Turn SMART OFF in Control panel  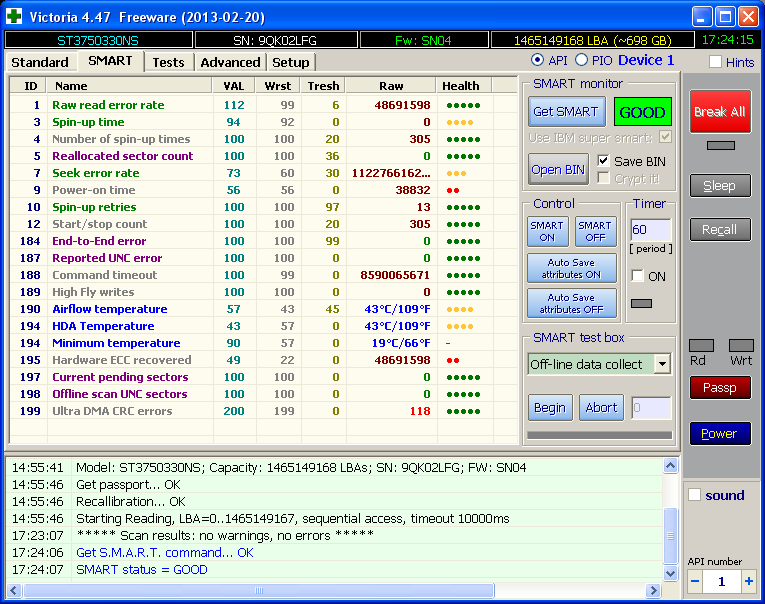click(x=594, y=231)
